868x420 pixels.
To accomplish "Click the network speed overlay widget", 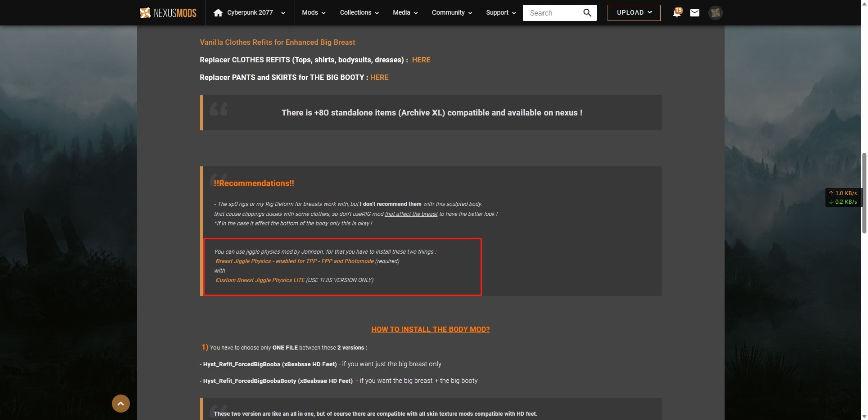I will (843, 197).
